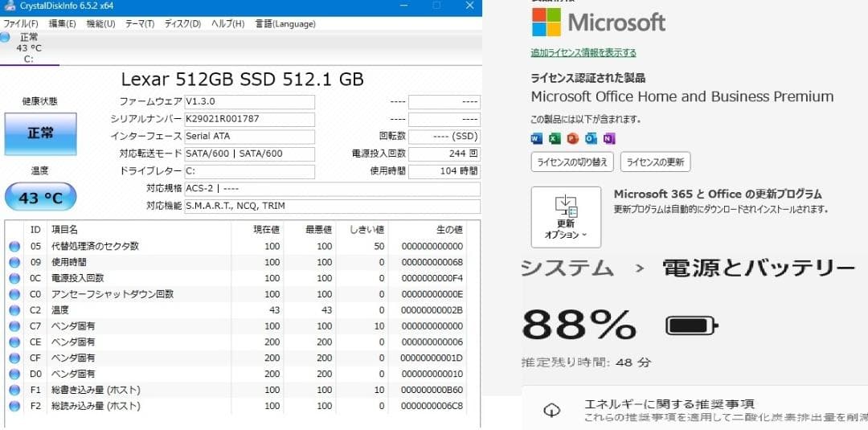Click the status orb of row 0C
The image size is (868, 430).
click(14, 279)
